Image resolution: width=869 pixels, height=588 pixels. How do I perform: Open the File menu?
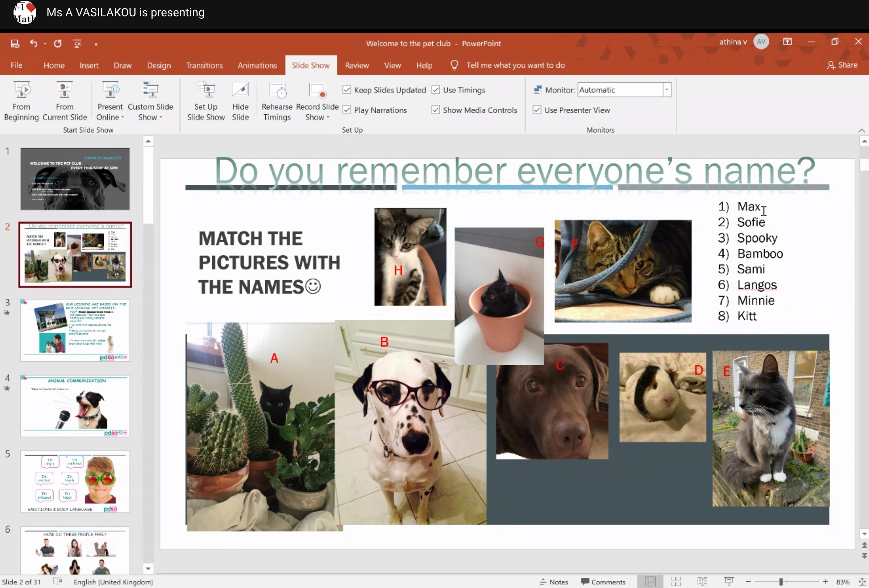point(16,65)
